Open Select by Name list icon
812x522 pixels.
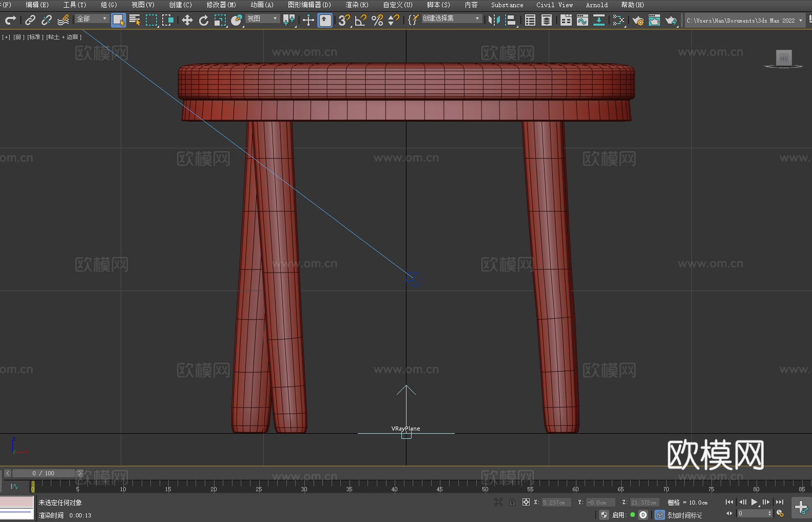pos(135,20)
